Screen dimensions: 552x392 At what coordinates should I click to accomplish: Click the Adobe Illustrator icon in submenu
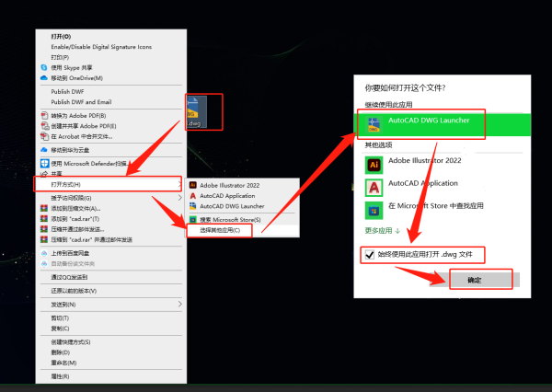[192, 185]
